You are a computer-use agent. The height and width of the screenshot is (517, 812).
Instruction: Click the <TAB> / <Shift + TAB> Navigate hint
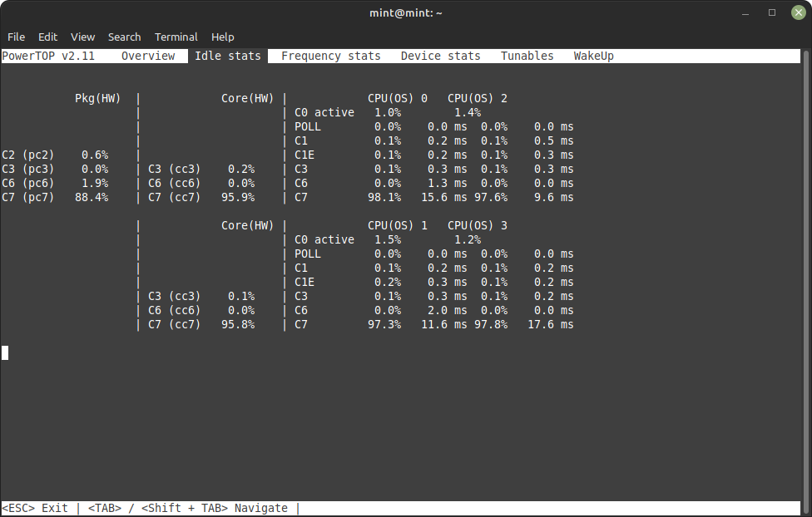click(x=187, y=508)
